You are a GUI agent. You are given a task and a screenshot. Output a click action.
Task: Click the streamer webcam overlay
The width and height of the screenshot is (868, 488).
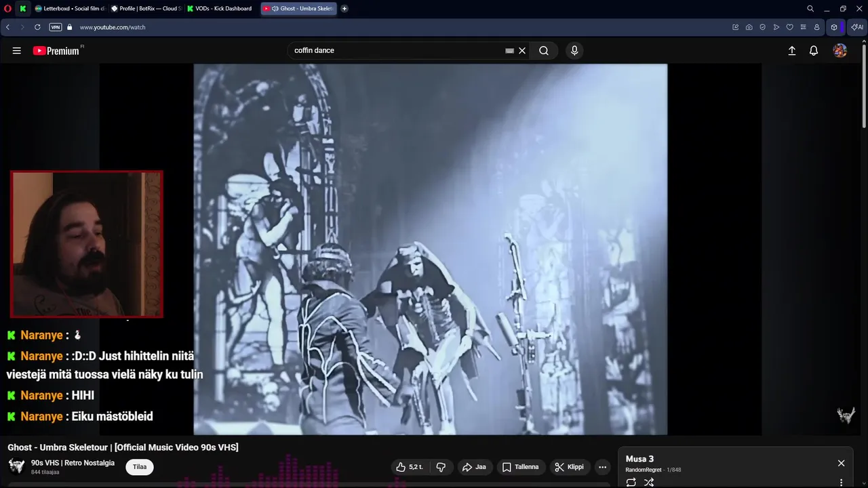click(87, 244)
